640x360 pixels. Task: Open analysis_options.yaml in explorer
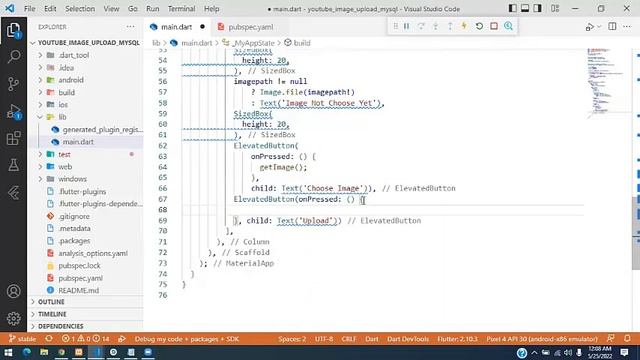[86, 253]
